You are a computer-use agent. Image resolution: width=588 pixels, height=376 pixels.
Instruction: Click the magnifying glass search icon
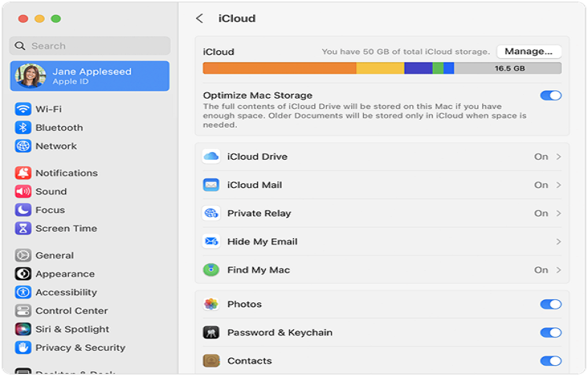click(20, 46)
